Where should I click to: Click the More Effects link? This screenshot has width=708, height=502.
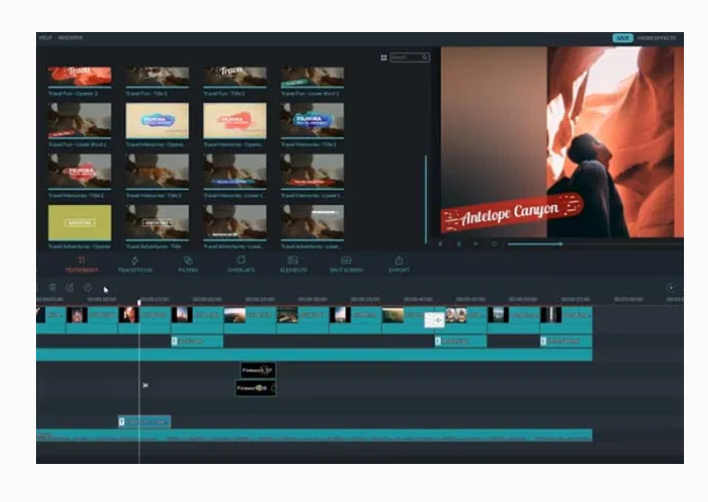[x=657, y=38]
